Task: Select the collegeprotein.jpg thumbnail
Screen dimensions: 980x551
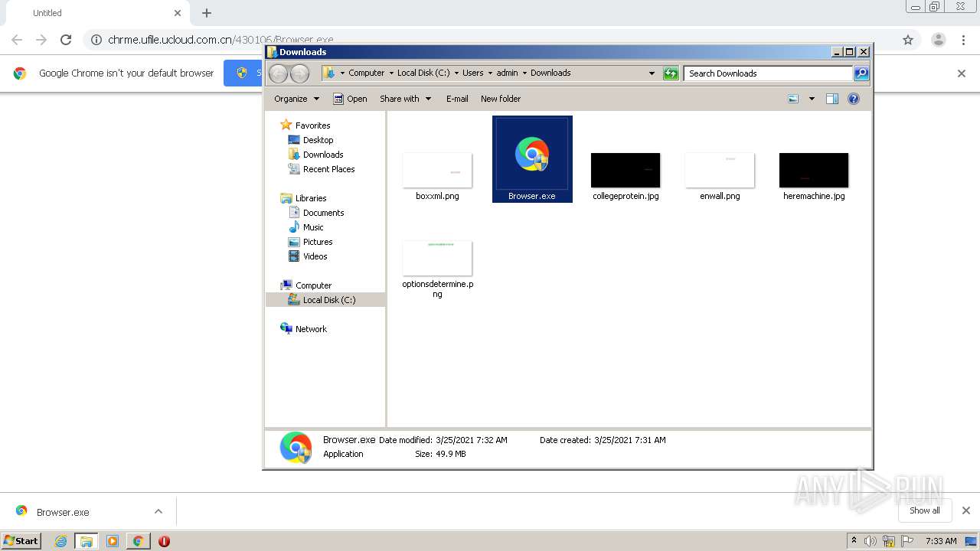Action: [626, 170]
